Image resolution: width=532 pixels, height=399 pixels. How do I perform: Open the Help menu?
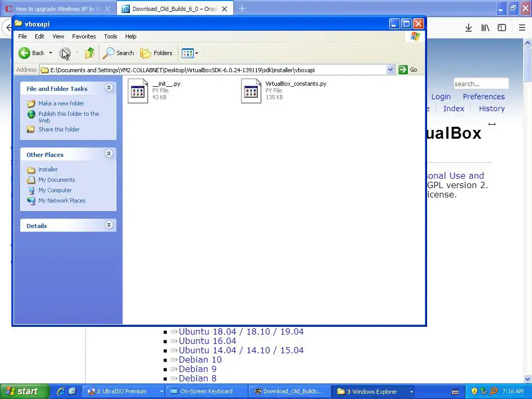(x=130, y=36)
